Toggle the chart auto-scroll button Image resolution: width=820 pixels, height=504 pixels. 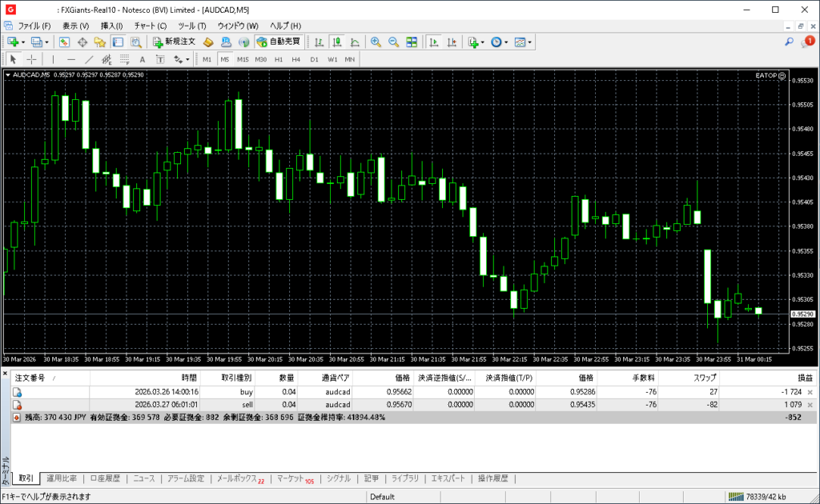[434, 42]
